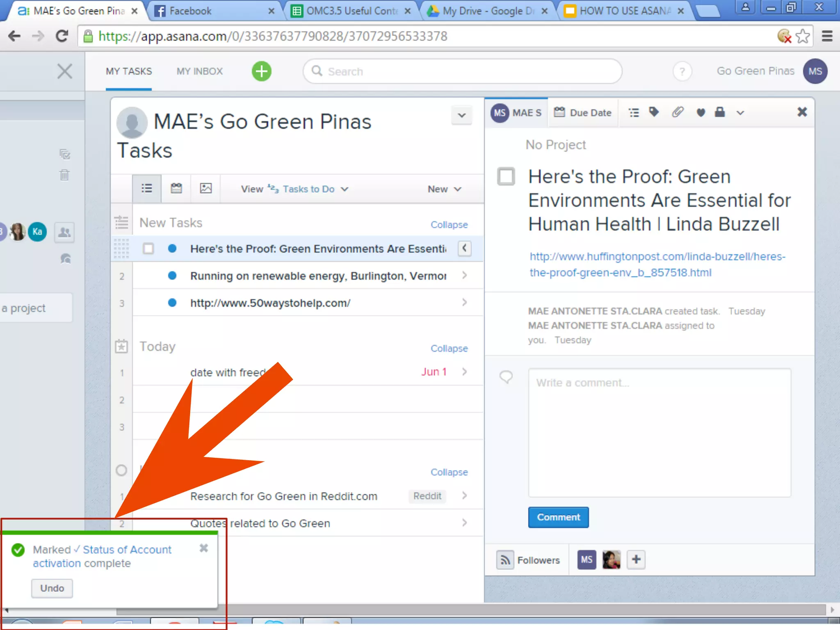Click the green plus add-task icon
The image size is (840, 630).
pyautogui.click(x=261, y=71)
